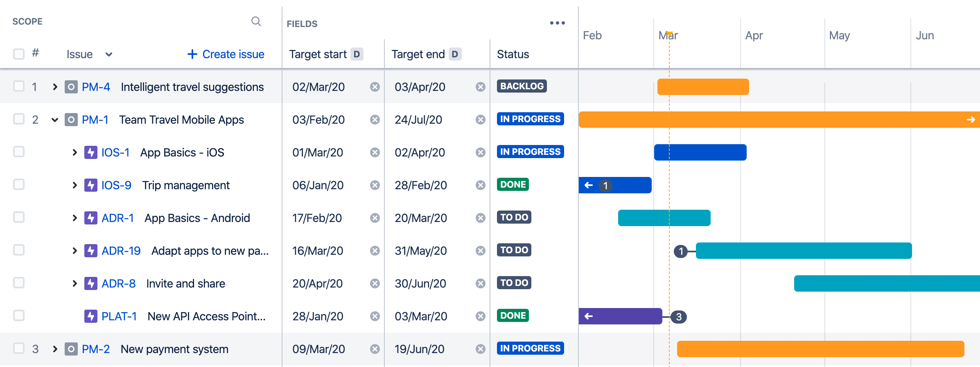Click the Target start column header
This screenshot has height=367, width=980.
(318, 54)
